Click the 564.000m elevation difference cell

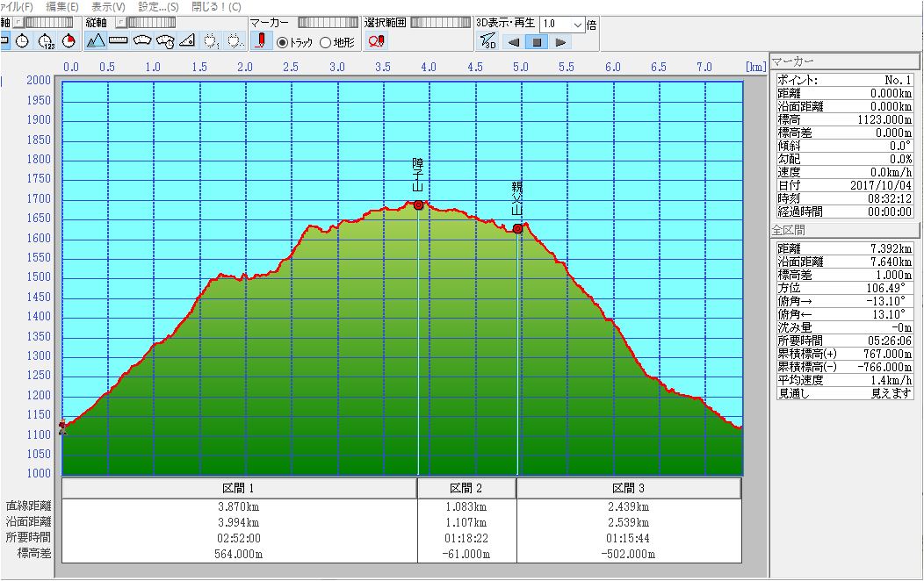(239, 554)
